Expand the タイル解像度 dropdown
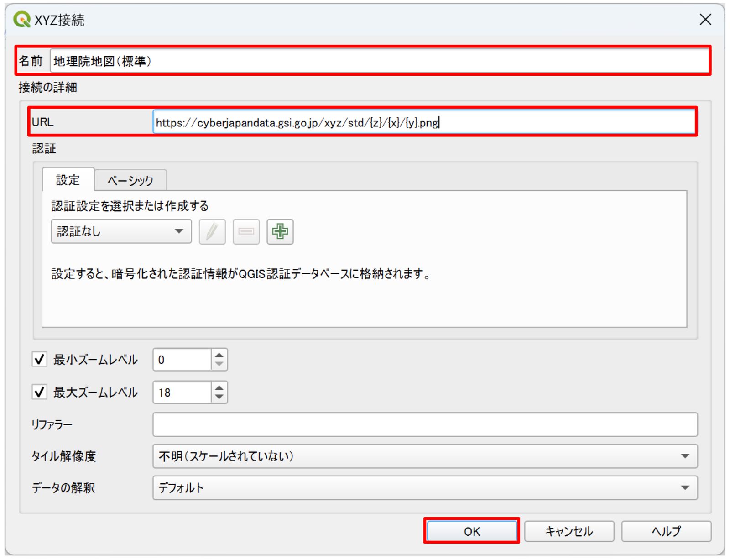730x560 pixels. tap(425, 456)
